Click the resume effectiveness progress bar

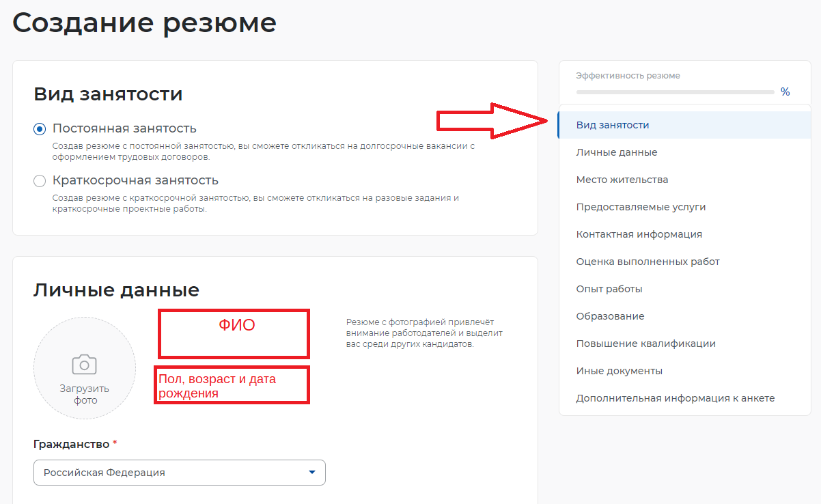675,92
